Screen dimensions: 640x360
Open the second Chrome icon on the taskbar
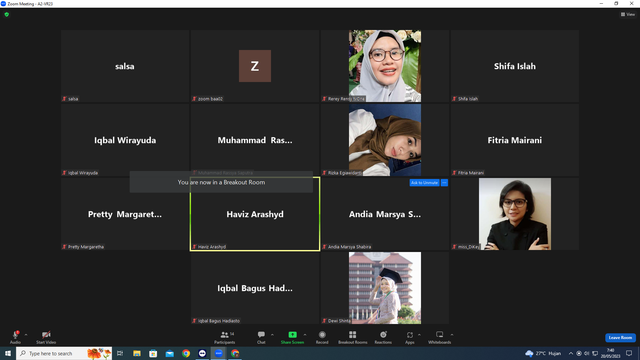pyautogui.click(x=235, y=353)
